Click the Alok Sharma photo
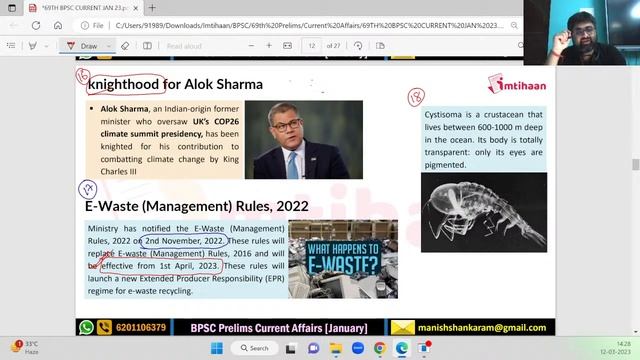Image resolution: width=640 pixels, height=360 pixels. click(304, 140)
